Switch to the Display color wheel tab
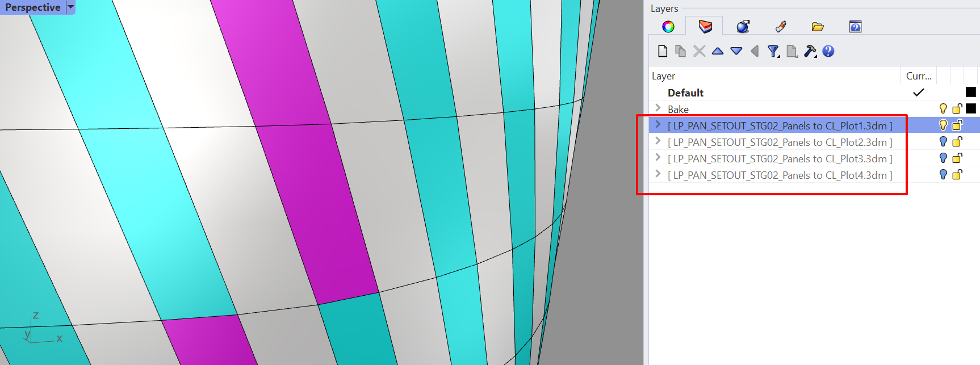The image size is (980, 365). coord(668,27)
